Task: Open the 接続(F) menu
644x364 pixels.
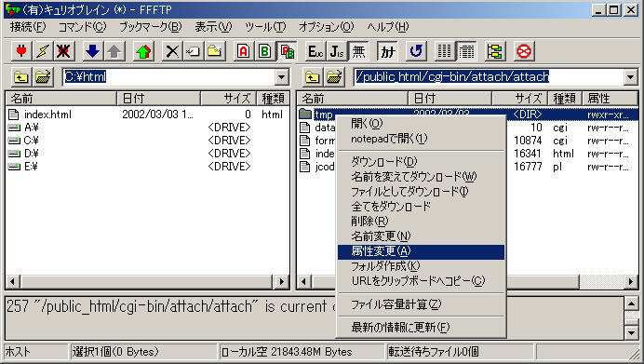Action: pos(28,27)
